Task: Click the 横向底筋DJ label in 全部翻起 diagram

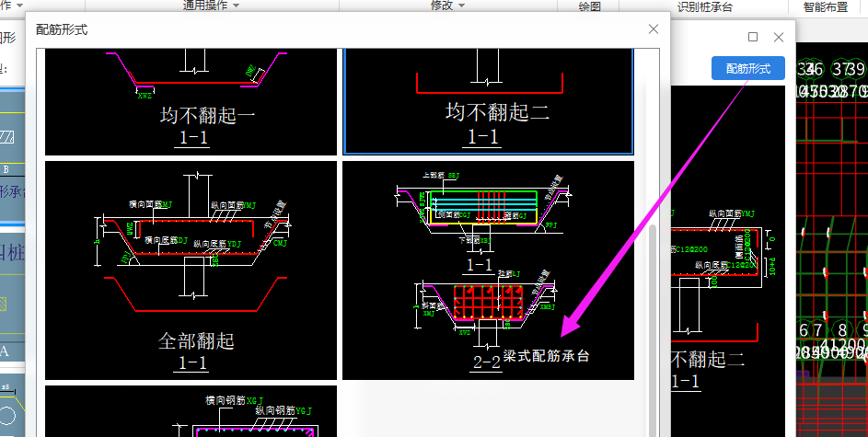Action: (x=166, y=240)
